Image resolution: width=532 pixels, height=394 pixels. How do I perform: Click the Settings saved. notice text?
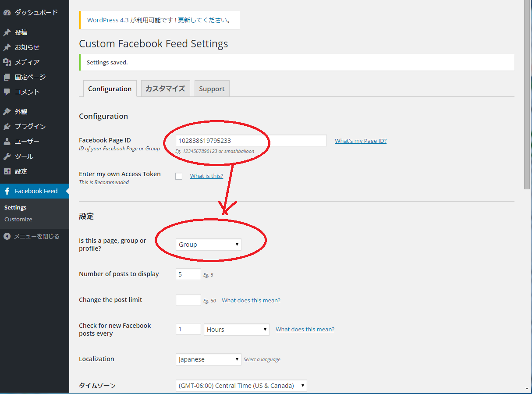click(107, 62)
